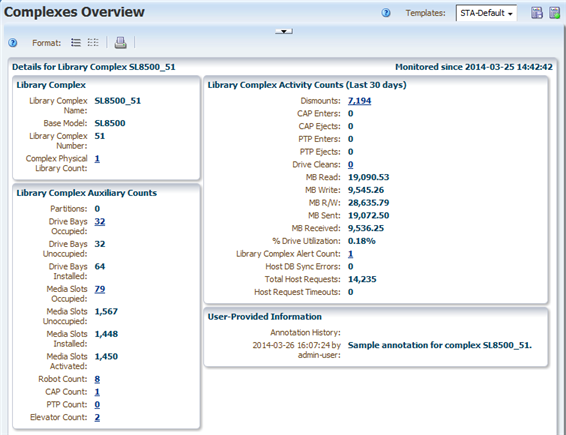Viewport: 566px width, 435px height.
Task: Open Complex Physical Library Count link 1
Action: tap(97, 158)
